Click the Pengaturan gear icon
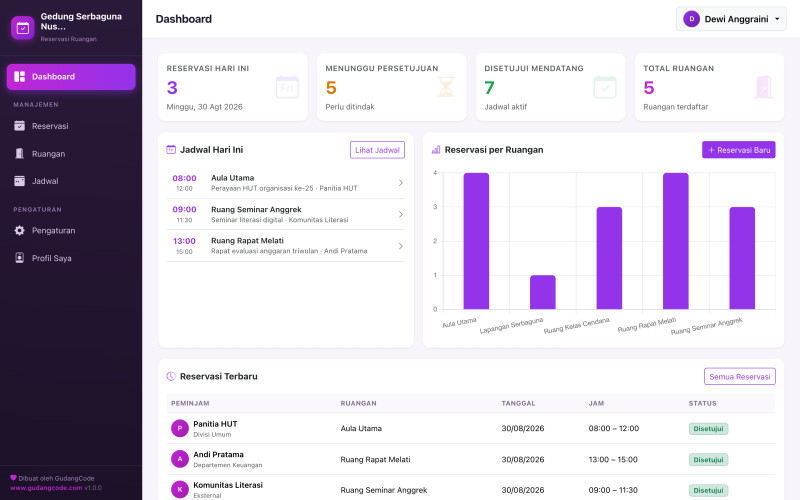Image resolution: width=800 pixels, height=500 pixels. [x=19, y=231]
